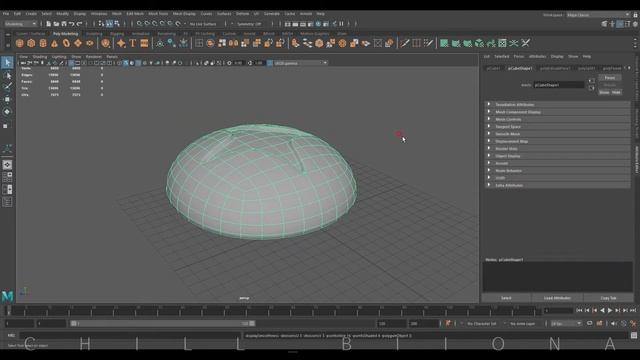Open the Symmetry Off dropdown
640x360 pixels.
[x=249, y=24]
